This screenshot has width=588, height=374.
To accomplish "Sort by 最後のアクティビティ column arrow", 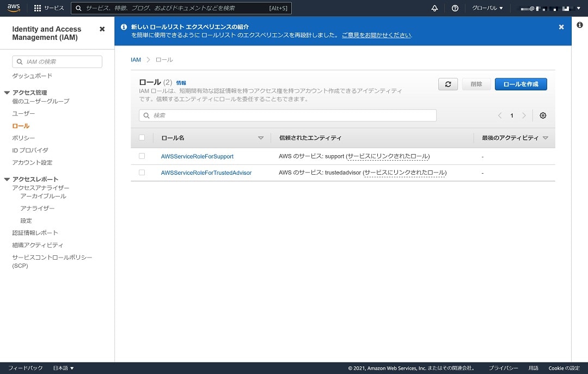I will pos(545,138).
